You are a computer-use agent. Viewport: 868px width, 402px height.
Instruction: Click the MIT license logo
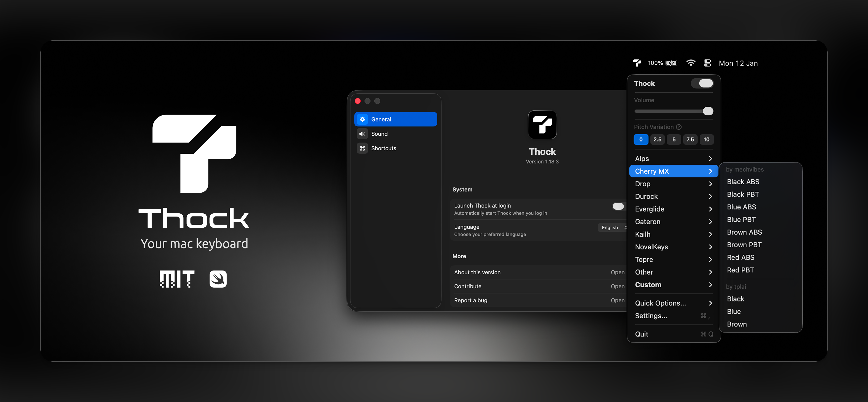coord(177,279)
